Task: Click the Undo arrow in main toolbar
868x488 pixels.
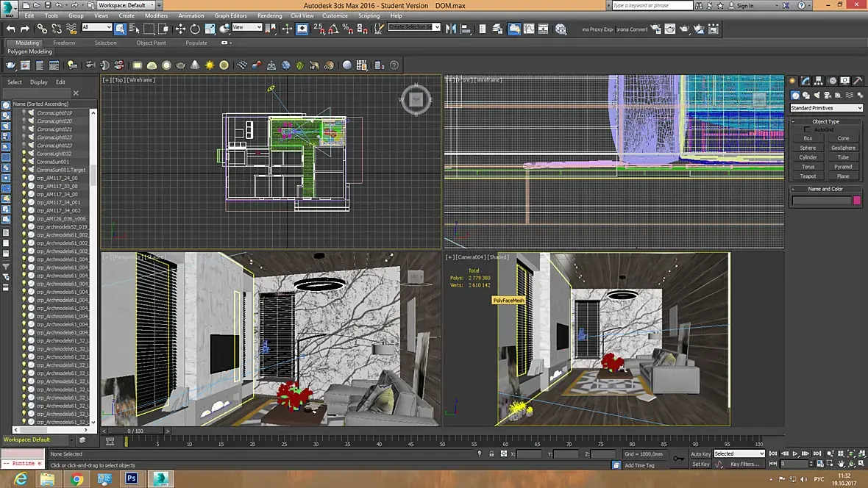Action: [10, 29]
